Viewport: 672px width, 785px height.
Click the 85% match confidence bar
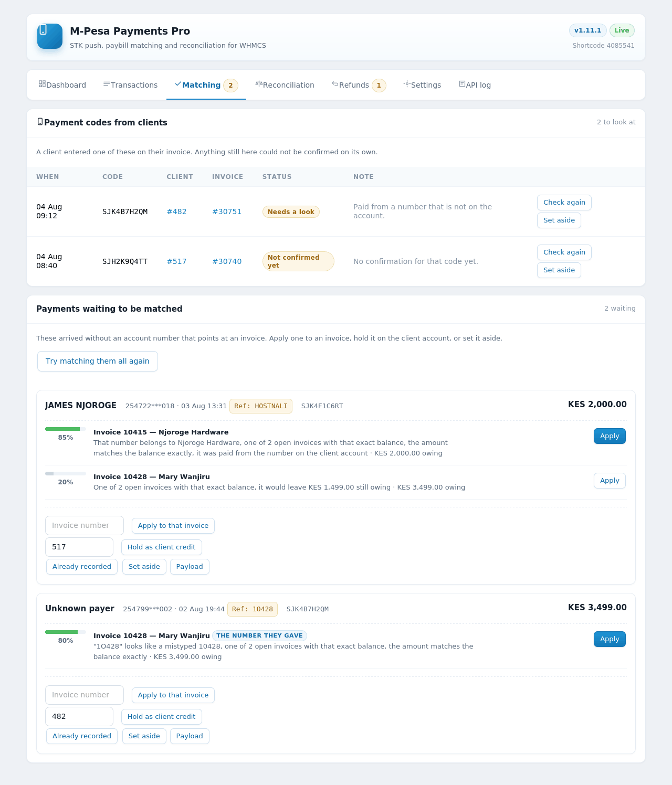pos(66,429)
